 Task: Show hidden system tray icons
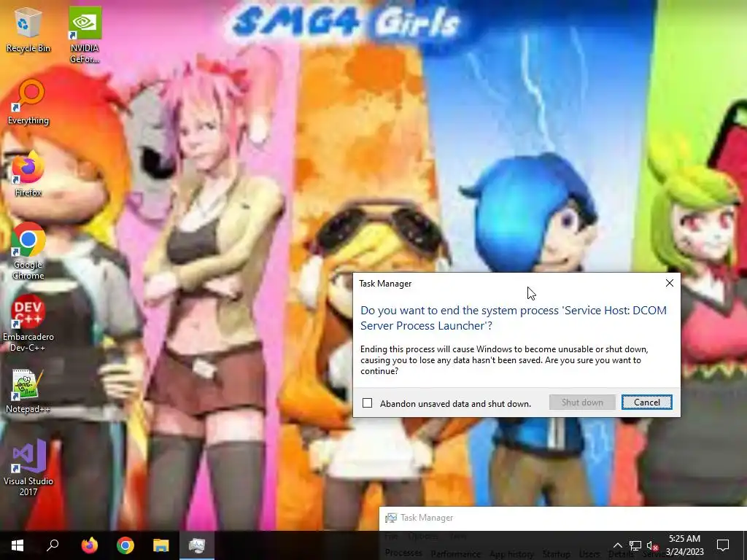click(x=617, y=545)
